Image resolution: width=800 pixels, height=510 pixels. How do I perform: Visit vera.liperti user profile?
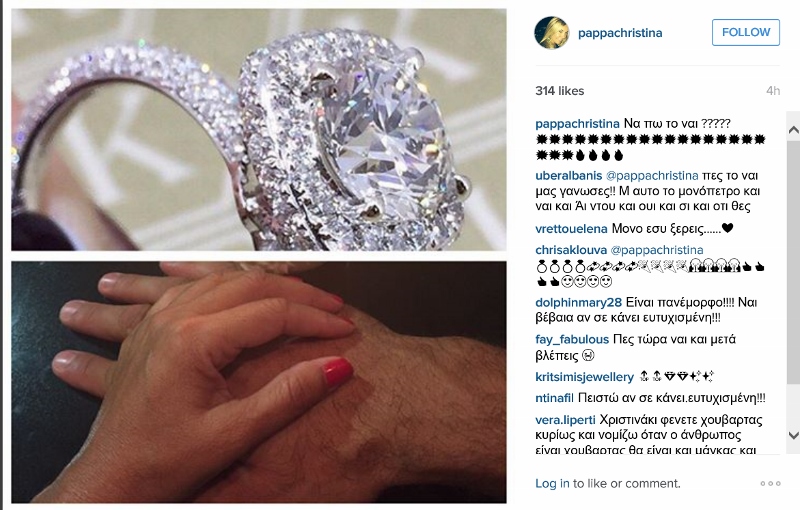(565, 420)
